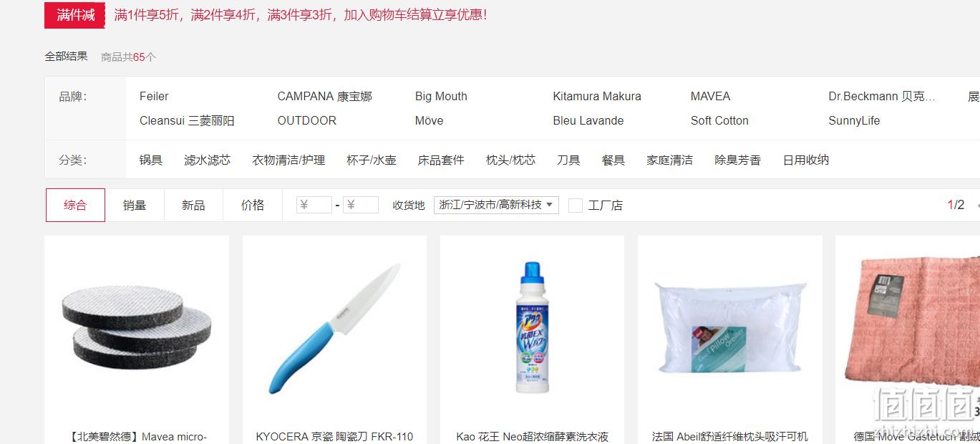
Task: Sort results by 销量
Action: (135, 205)
